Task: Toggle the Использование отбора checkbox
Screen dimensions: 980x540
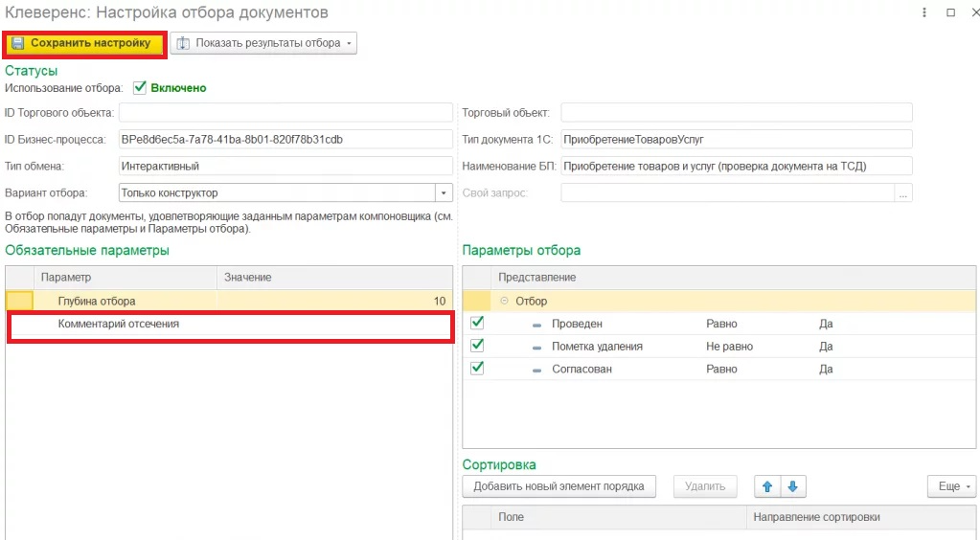Action: coord(140,87)
